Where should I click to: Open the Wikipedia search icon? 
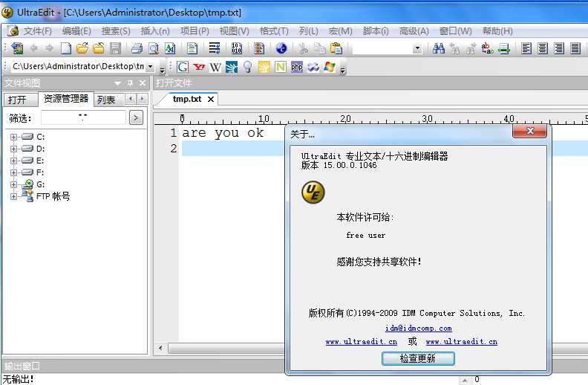point(215,67)
